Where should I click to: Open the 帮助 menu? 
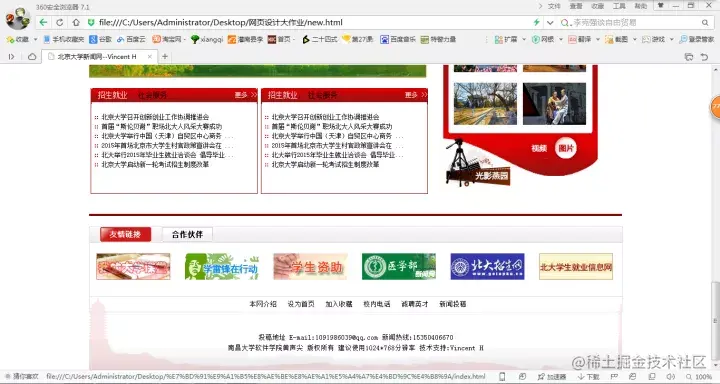click(641, 6)
